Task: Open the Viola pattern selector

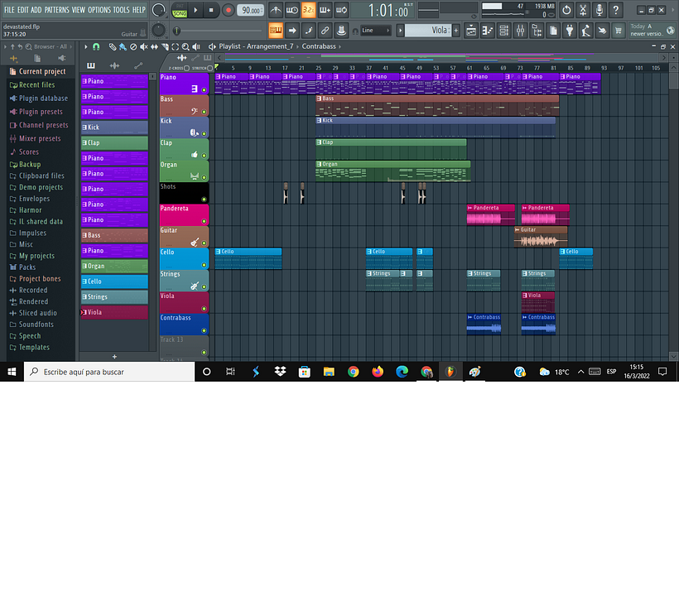Action: (428, 31)
